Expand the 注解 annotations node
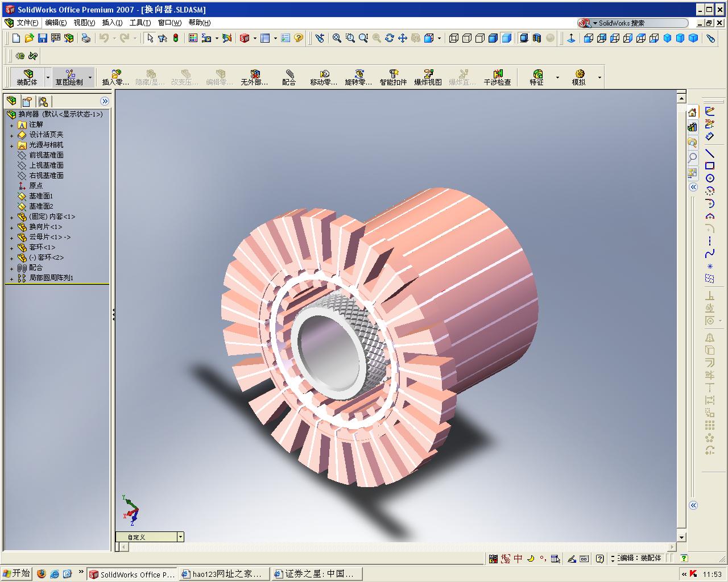The image size is (728, 582). click(11, 125)
